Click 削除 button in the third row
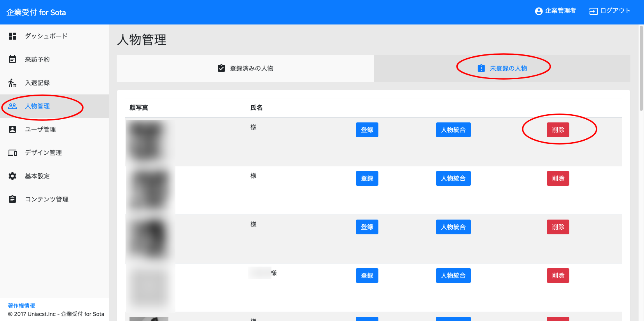The height and width of the screenshot is (321, 644). coord(558,227)
